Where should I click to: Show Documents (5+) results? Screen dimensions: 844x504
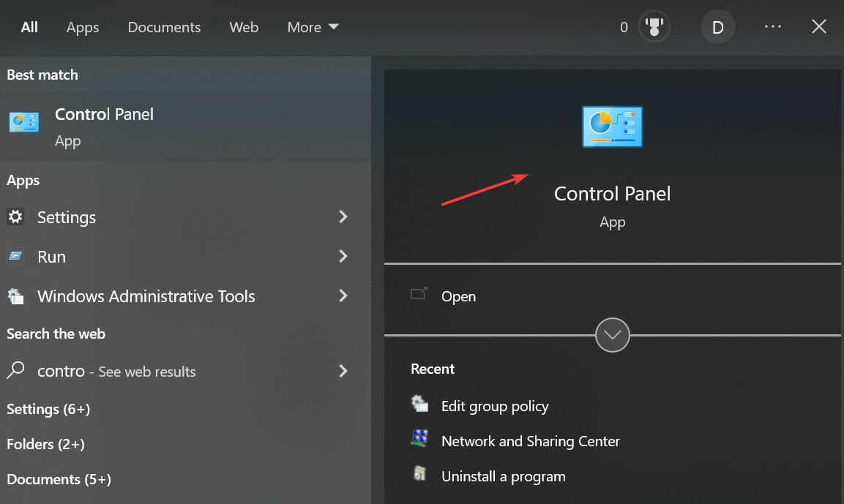59,479
